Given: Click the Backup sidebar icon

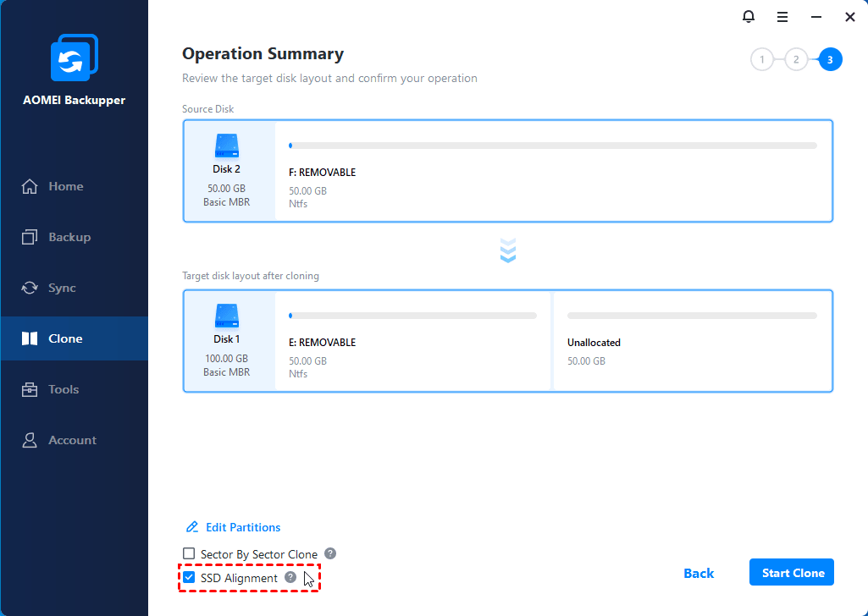Looking at the screenshot, I should (x=30, y=237).
